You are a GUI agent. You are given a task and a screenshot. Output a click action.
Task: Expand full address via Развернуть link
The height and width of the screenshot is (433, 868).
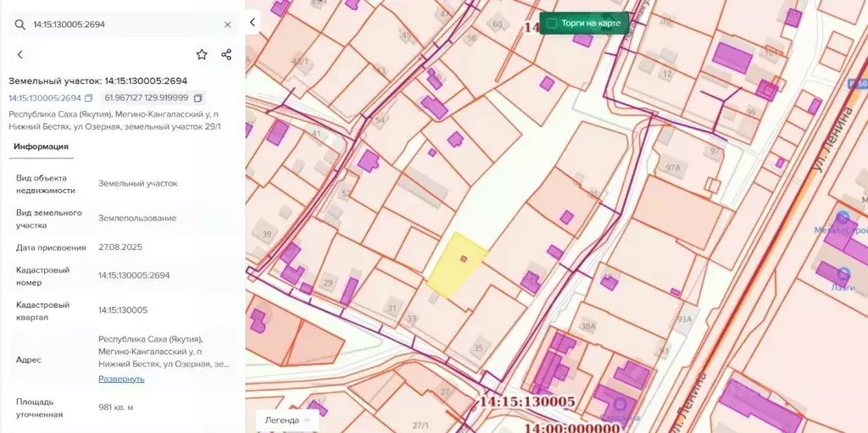(121, 379)
